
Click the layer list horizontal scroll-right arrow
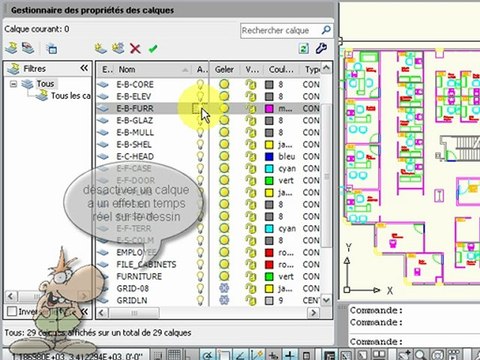coord(313,313)
